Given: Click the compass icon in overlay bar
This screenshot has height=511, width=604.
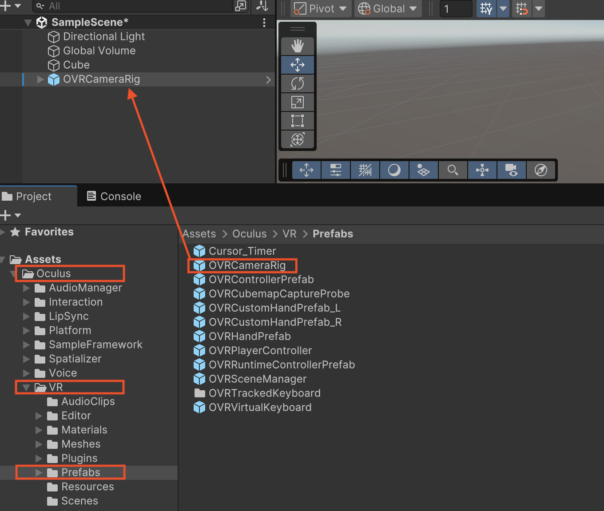Looking at the screenshot, I should pos(540,170).
